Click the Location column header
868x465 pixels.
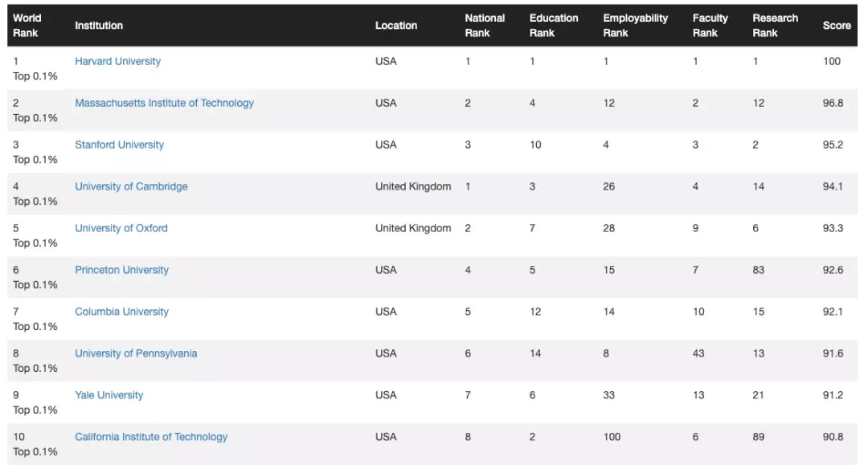(395, 26)
